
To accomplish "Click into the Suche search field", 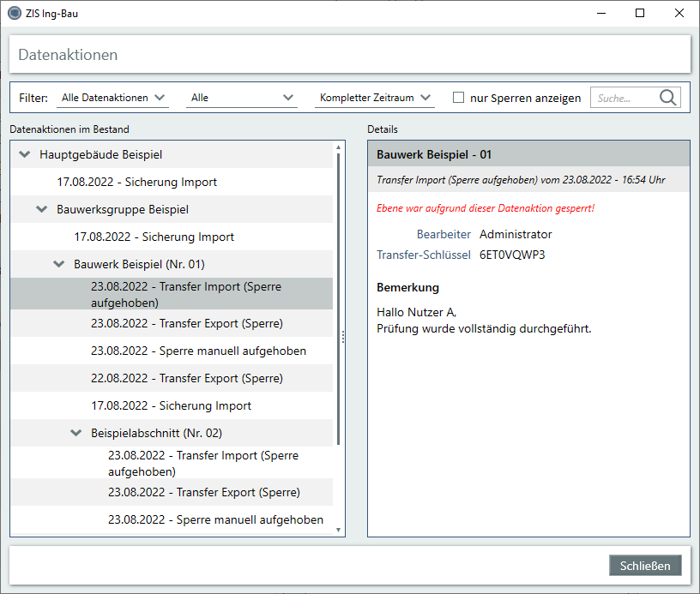I will 624,98.
